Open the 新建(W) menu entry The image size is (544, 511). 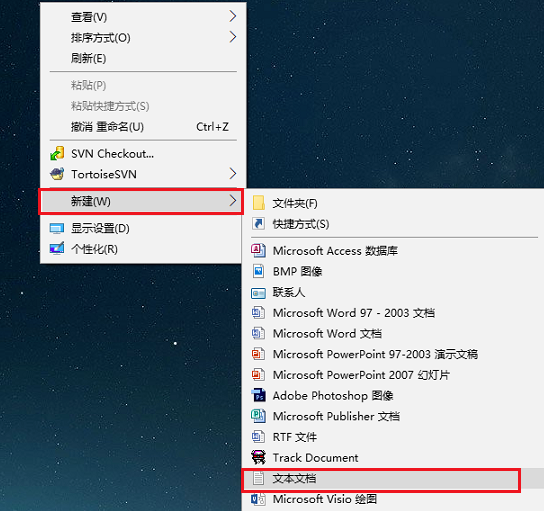141,201
